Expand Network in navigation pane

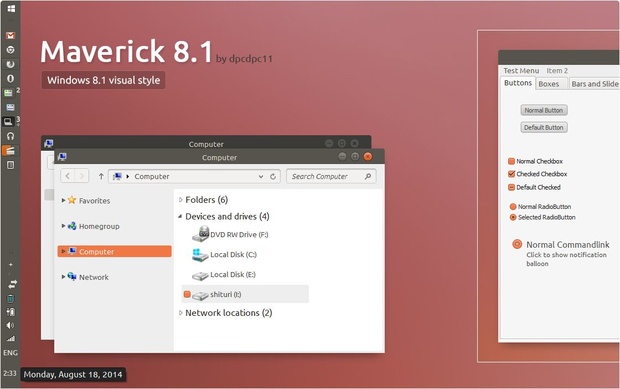(x=63, y=277)
